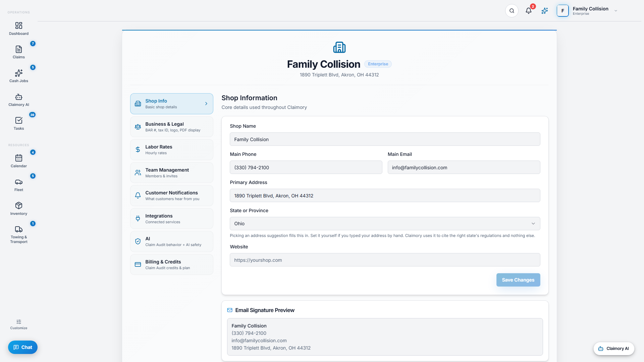
Task: Open Customer Notifications settings
Action: coord(172,196)
